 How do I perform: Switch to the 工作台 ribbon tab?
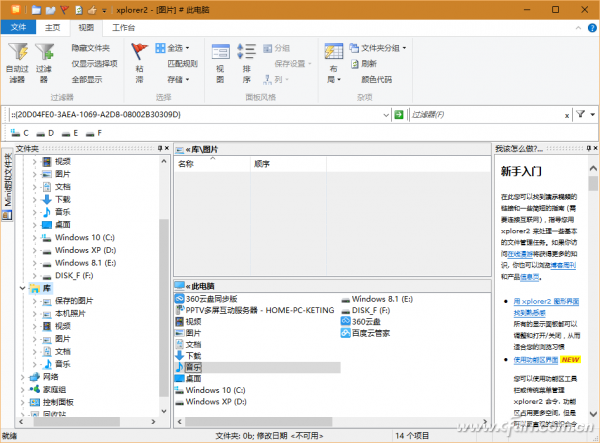pos(123,27)
